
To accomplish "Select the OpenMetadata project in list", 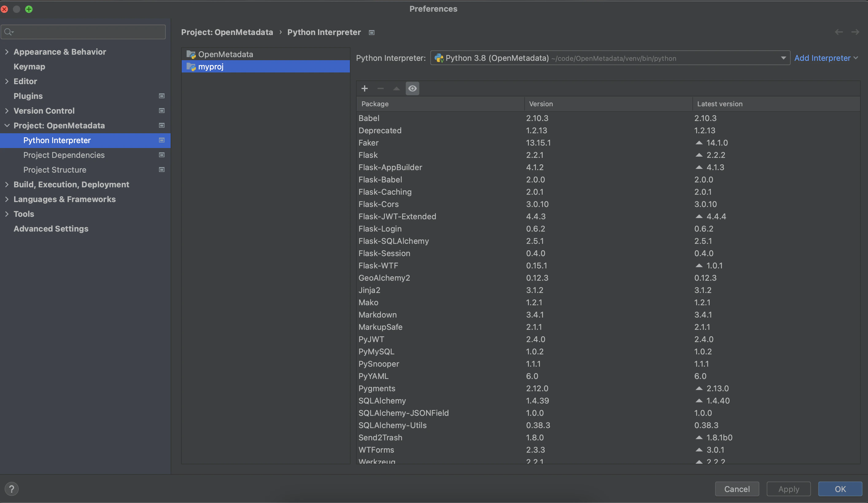I will [x=265, y=54].
